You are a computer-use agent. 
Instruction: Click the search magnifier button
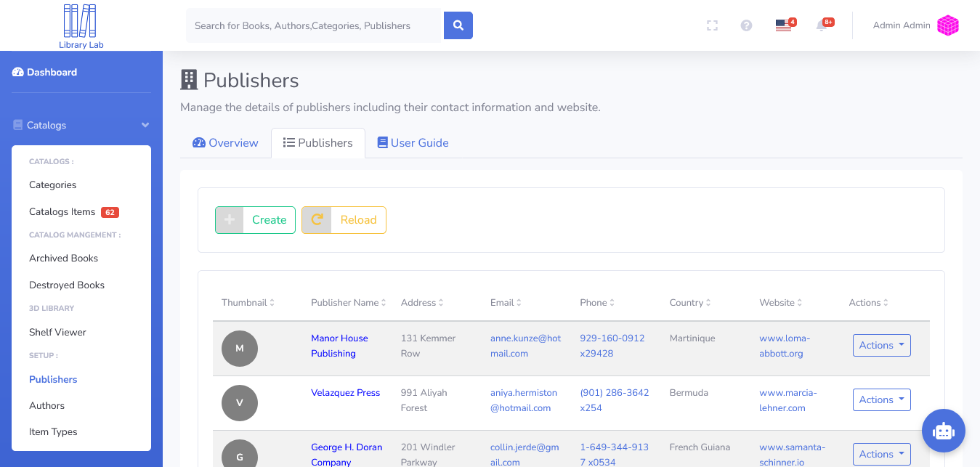(x=458, y=25)
